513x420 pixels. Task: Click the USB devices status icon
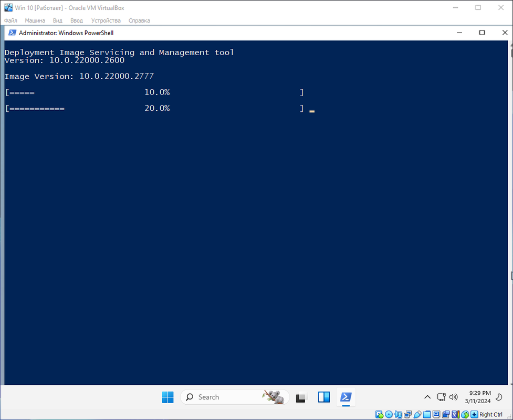coord(417,414)
